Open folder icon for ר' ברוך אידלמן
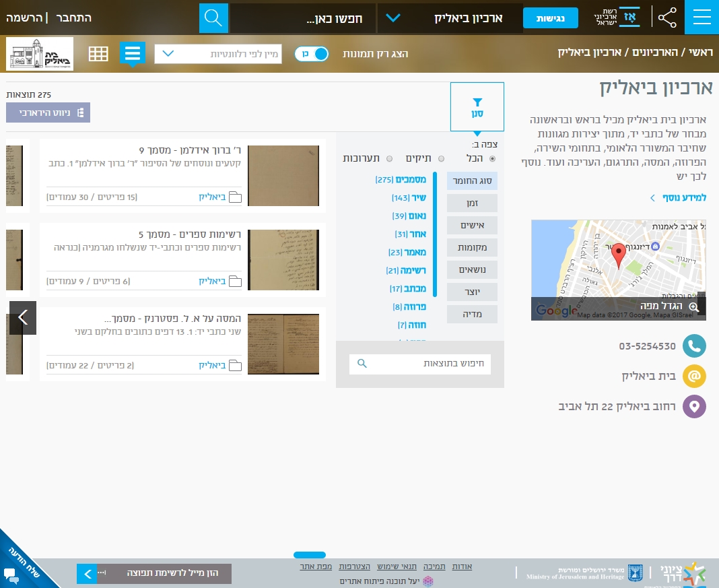This screenshot has height=588, width=719. click(235, 197)
